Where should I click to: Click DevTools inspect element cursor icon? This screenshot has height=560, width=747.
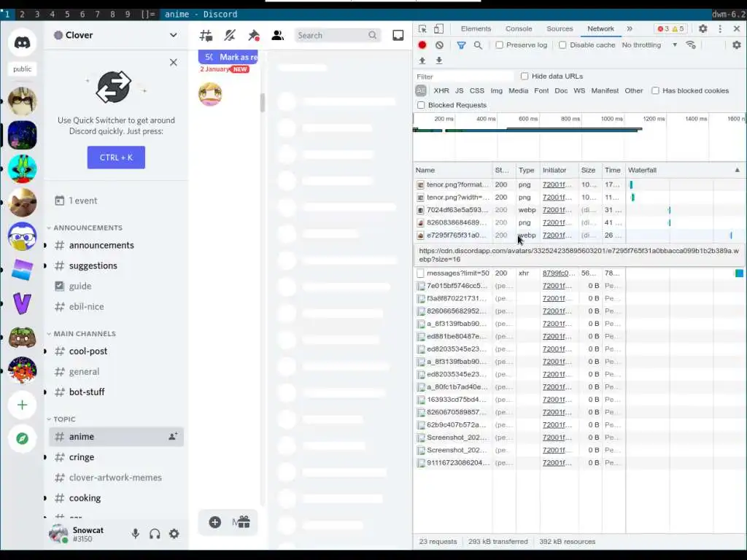point(422,28)
